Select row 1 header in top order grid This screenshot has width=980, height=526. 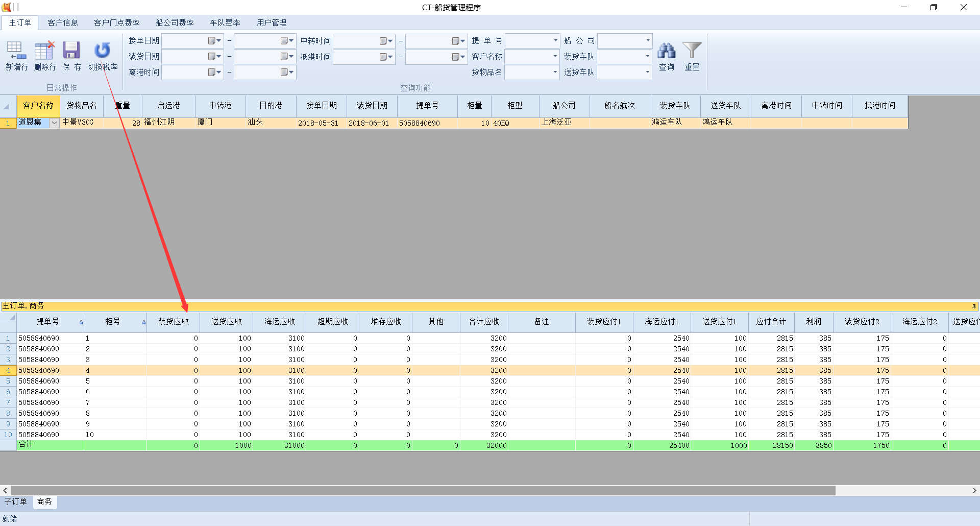pos(8,123)
